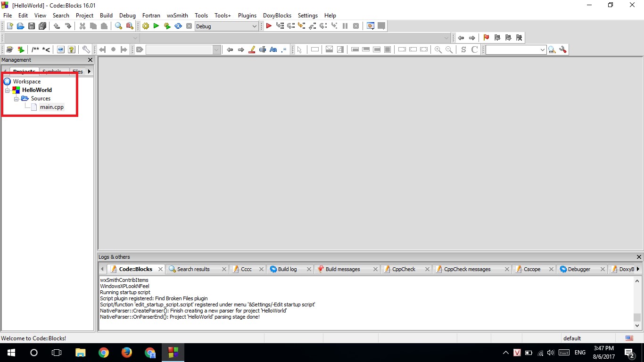The width and height of the screenshot is (644, 362).
Task: Open Firefox from the taskbar
Action: [x=126, y=352]
